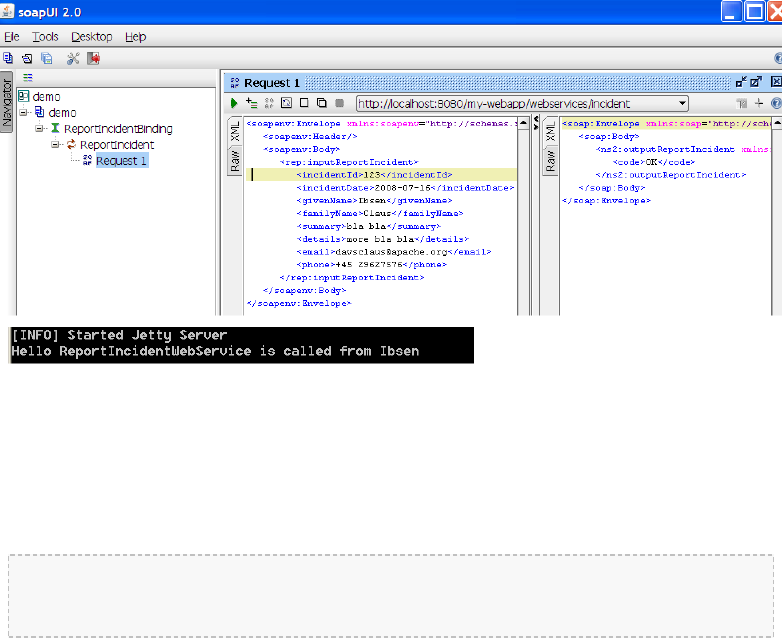Switch response viewer to XML tab
The height and width of the screenshot is (638, 782).
[550, 133]
